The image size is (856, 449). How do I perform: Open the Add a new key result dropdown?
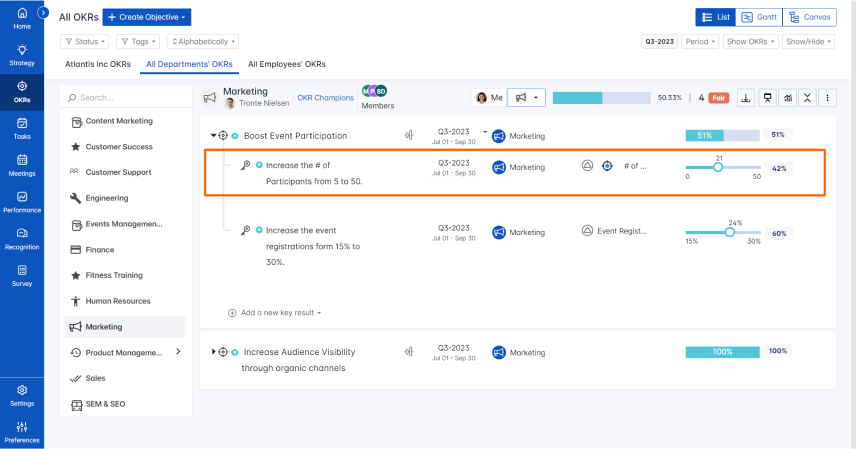tap(275, 313)
